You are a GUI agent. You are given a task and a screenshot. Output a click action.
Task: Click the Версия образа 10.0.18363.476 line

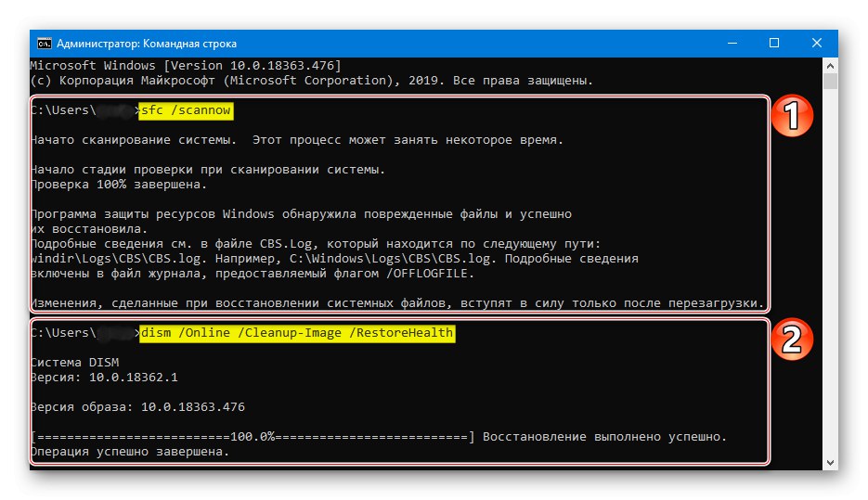click(137, 407)
